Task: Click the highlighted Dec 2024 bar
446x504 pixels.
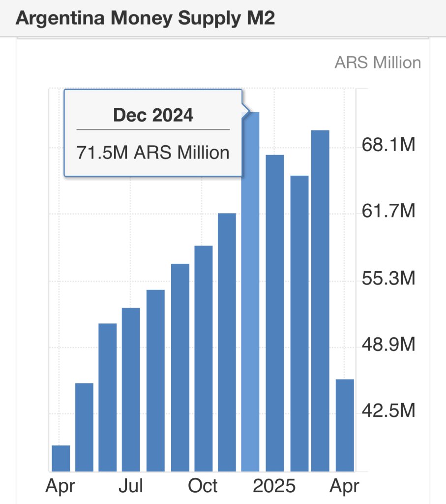Action: pos(250,292)
